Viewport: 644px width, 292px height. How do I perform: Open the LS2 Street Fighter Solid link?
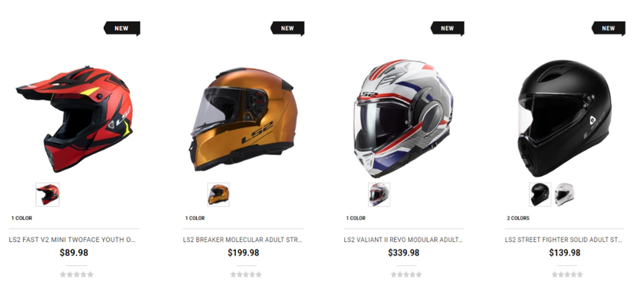click(x=564, y=239)
